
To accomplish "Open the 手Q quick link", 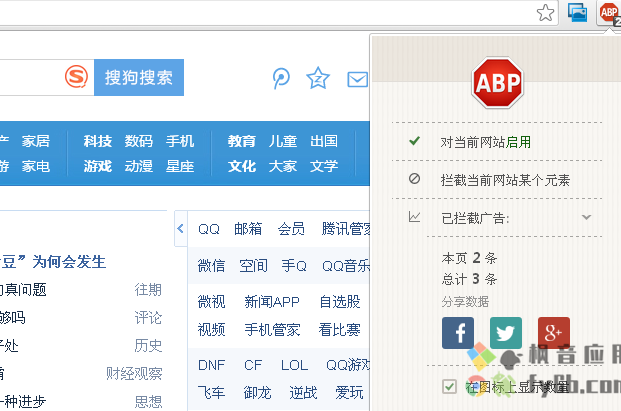I will click(294, 266).
